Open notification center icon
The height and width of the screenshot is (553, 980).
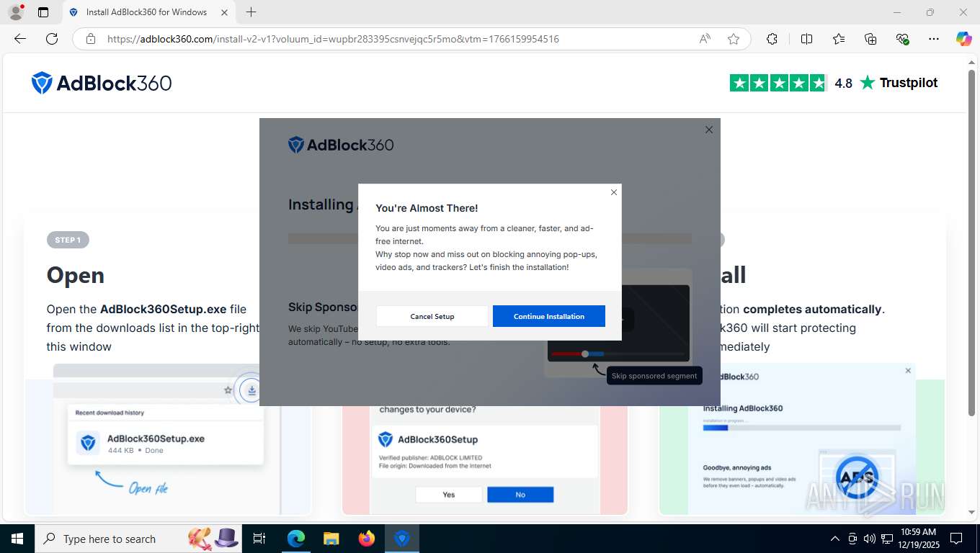click(956, 539)
